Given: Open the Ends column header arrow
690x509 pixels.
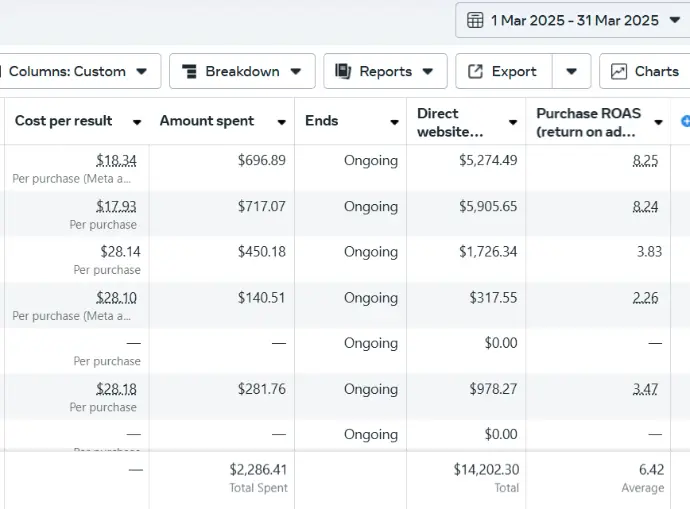Looking at the screenshot, I should pos(394,122).
